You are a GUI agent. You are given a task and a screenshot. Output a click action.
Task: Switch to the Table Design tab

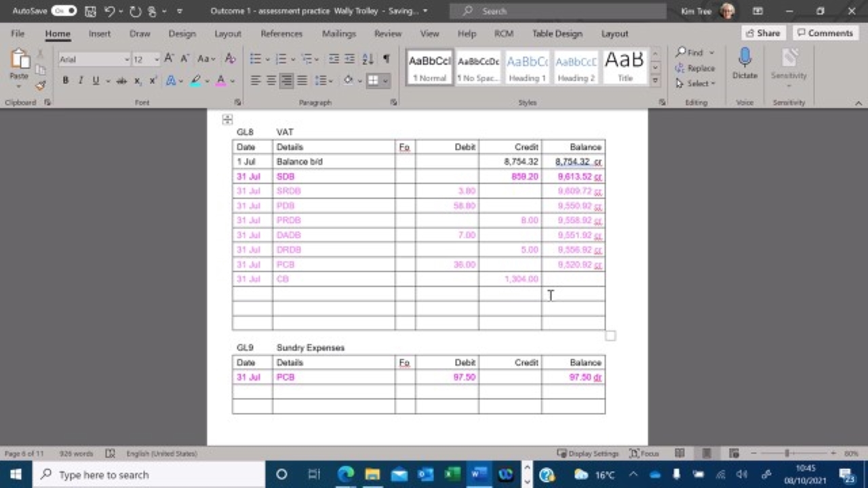[556, 33]
